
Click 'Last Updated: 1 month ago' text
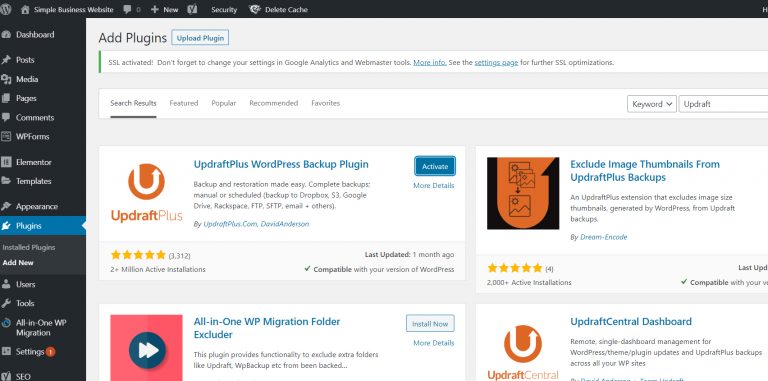coord(409,255)
